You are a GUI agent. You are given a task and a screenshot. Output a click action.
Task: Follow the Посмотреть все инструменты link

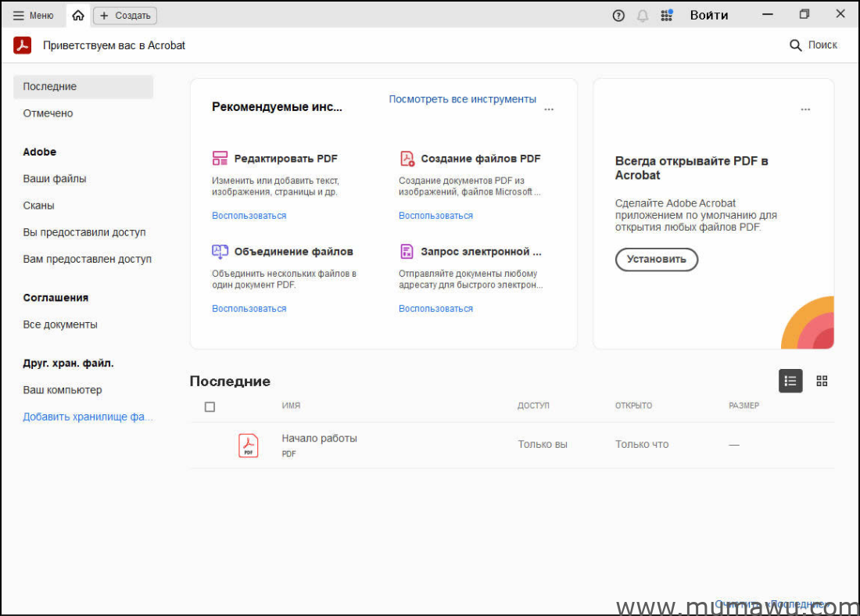[x=462, y=99]
